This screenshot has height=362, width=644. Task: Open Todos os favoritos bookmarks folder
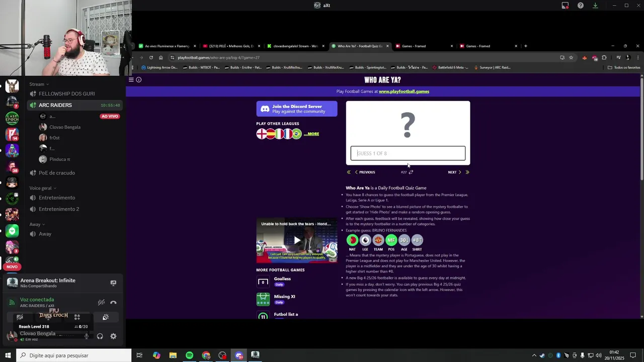click(624, 67)
